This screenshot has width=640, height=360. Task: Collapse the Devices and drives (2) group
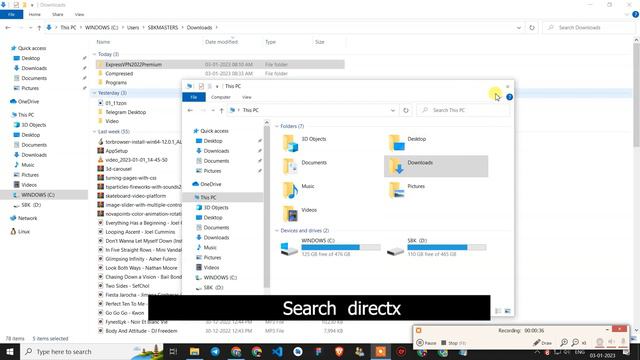click(277, 231)
